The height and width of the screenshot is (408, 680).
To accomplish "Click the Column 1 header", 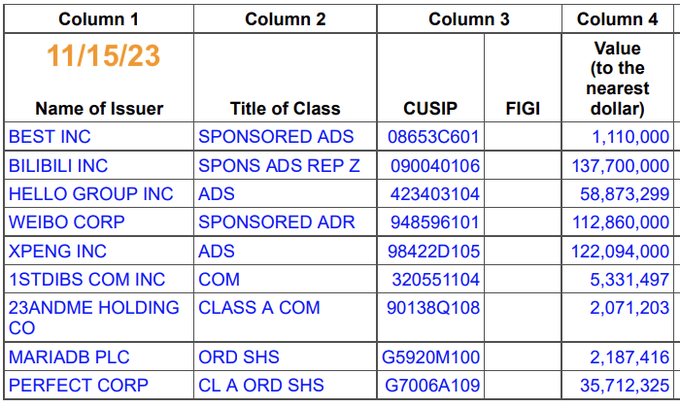I will point(99,19).
